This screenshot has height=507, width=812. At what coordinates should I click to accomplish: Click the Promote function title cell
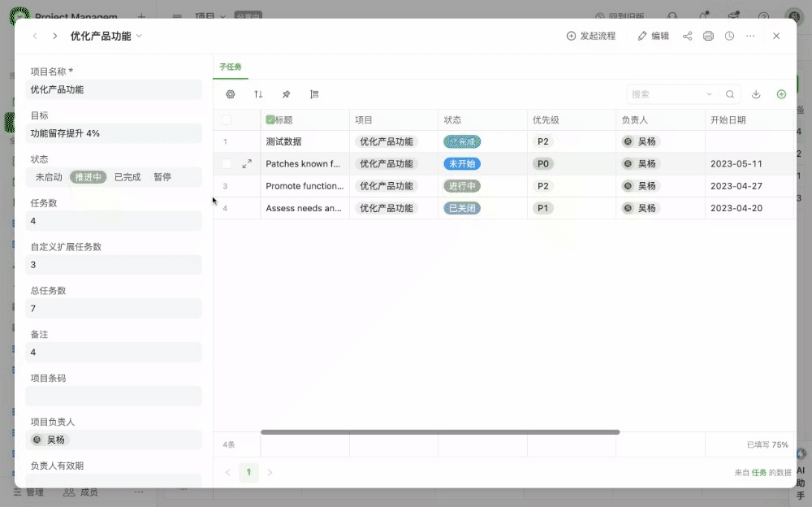(304, 186)
